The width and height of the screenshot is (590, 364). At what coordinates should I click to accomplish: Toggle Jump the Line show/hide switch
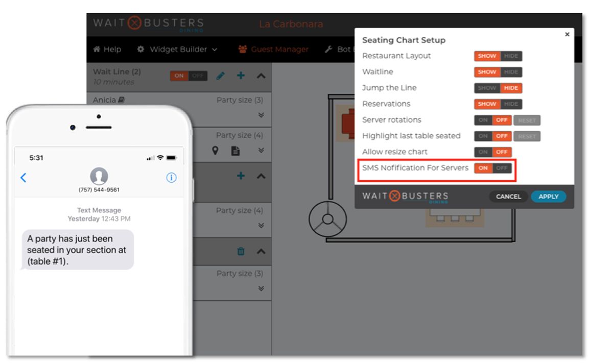click(498, 88)
